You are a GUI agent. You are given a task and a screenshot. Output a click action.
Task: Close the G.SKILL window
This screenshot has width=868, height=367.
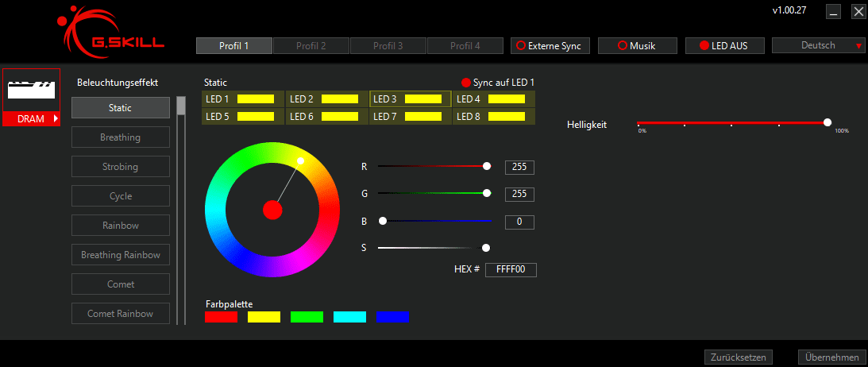click(858, 12)
